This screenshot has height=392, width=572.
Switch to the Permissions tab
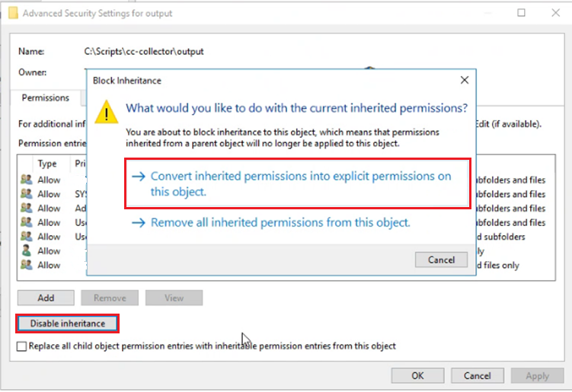pyautogui.click(x=45, y=97)
